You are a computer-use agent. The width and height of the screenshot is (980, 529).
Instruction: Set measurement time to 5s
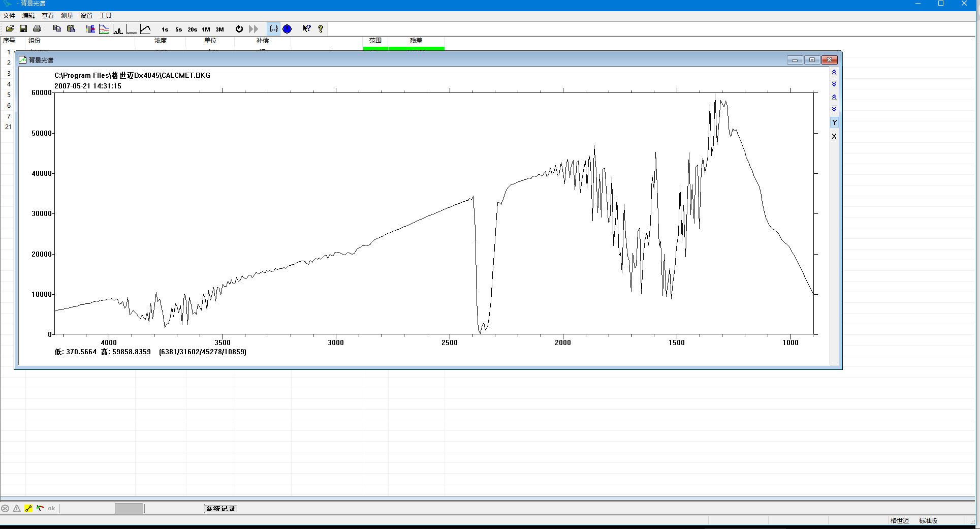pos(179,29)
